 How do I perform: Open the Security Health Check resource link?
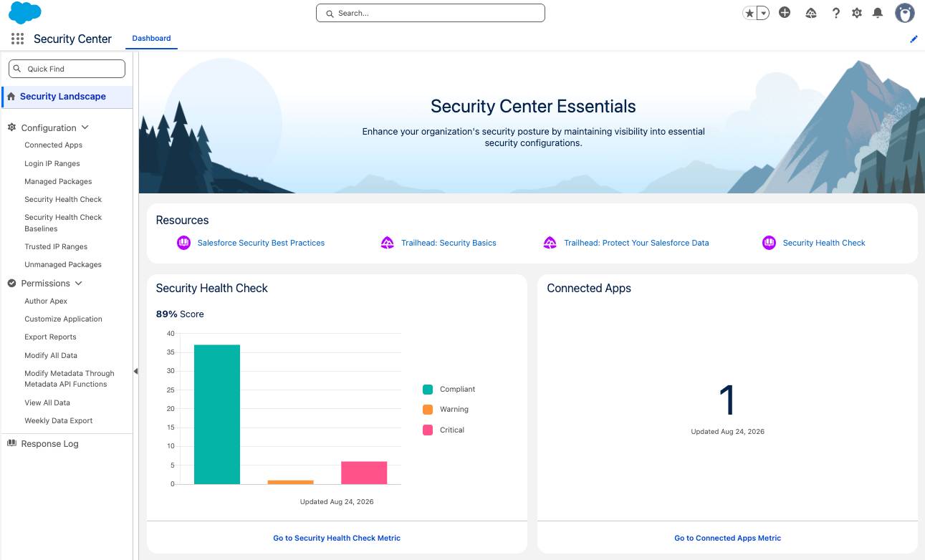[824, 243]
